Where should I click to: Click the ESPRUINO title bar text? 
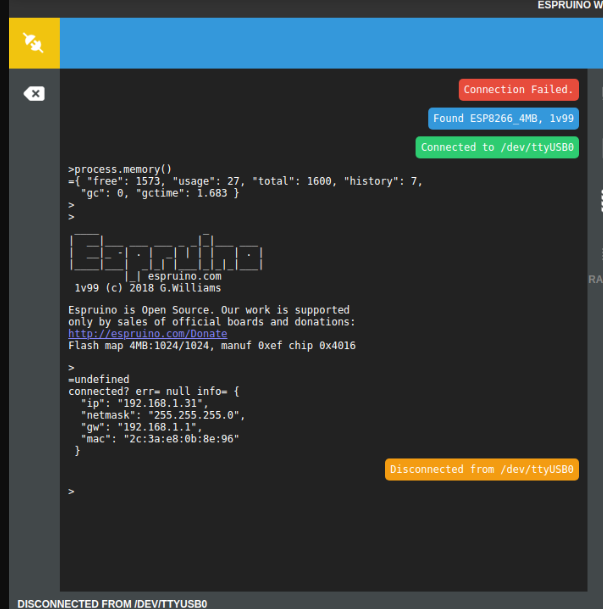pyautogui.click(x=570, y=5)
